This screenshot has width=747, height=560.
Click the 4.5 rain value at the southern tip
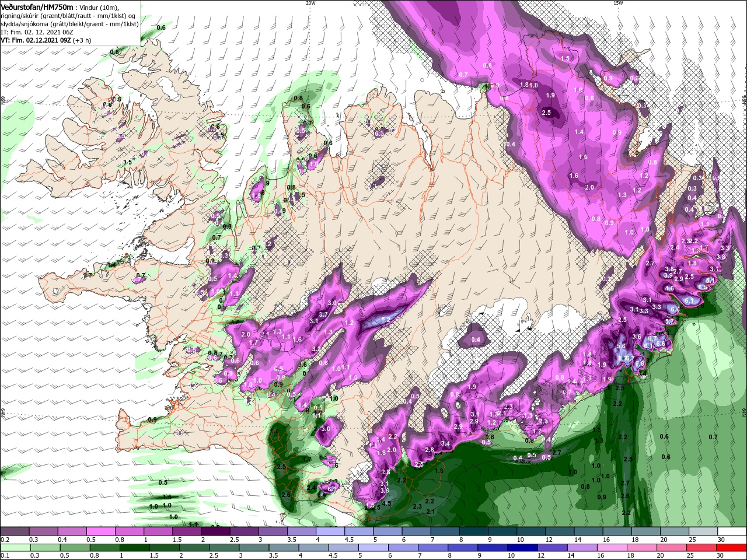386,503
